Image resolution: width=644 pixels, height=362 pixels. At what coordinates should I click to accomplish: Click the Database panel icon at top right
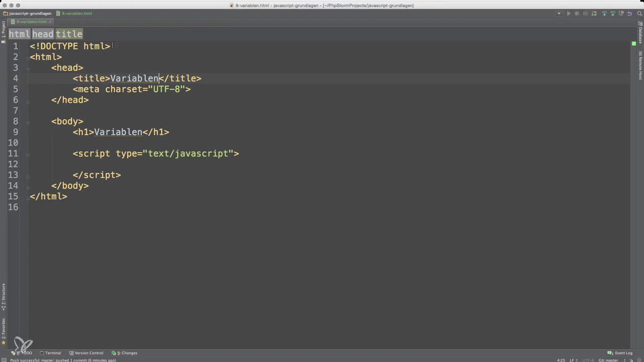point(640,24)
